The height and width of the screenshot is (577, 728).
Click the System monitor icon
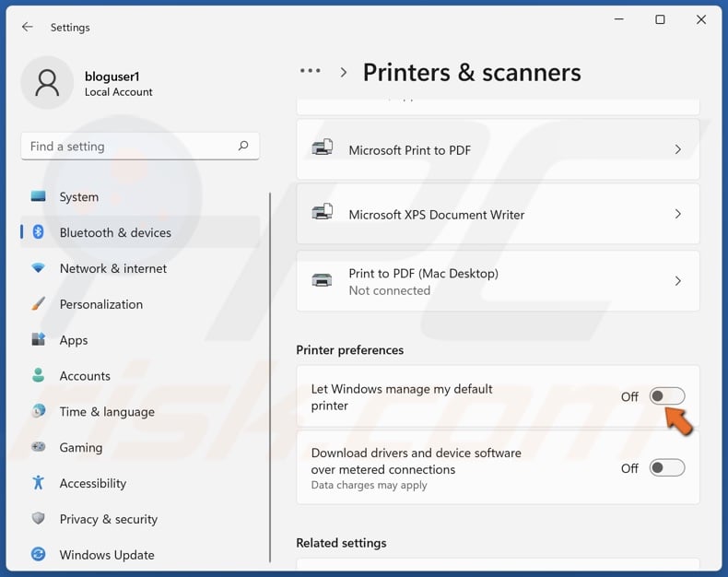point(38,196)
